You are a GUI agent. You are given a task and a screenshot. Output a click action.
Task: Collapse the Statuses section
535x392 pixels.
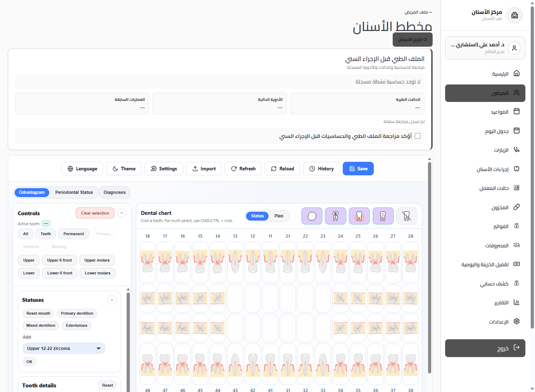tap(112, 300)
